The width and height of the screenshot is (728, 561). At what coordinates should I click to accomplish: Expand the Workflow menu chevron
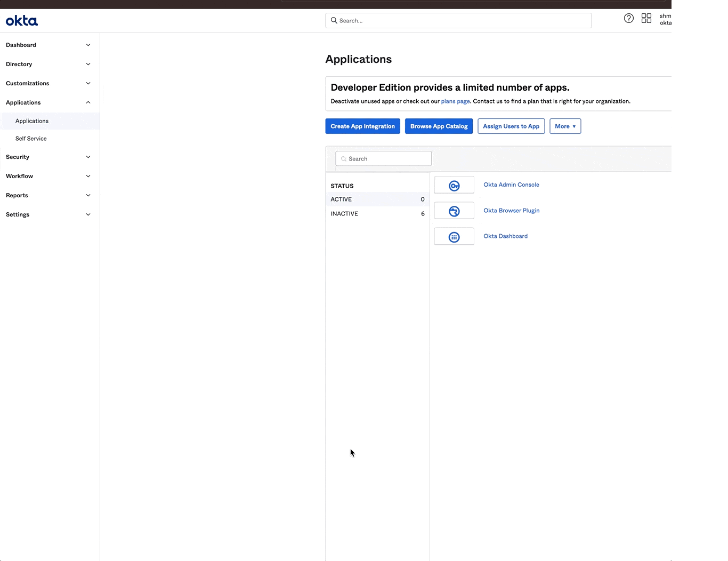pyautogui.click(x=88, y=176)
